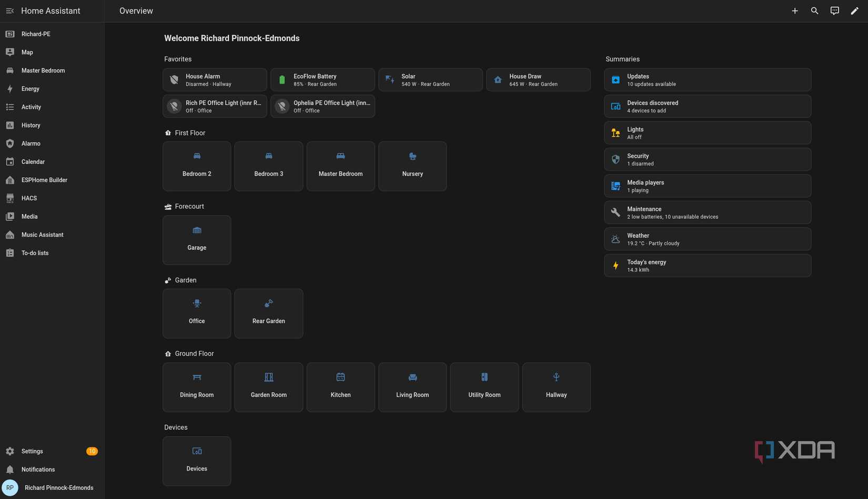Image resolution: width=868 pixels, height=499 pixels.
Task: Open Alarmo in the sidebar
Action: (x=52, y=144)
